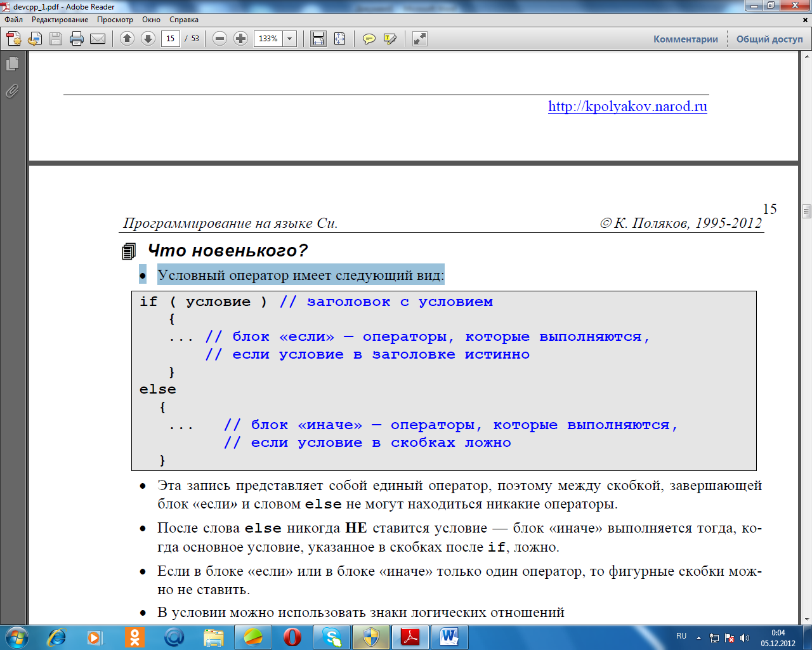Toggle the fit-to-width scrolling mode
Image resolution: width=812 pixels, height=650 pixels.
318,39
